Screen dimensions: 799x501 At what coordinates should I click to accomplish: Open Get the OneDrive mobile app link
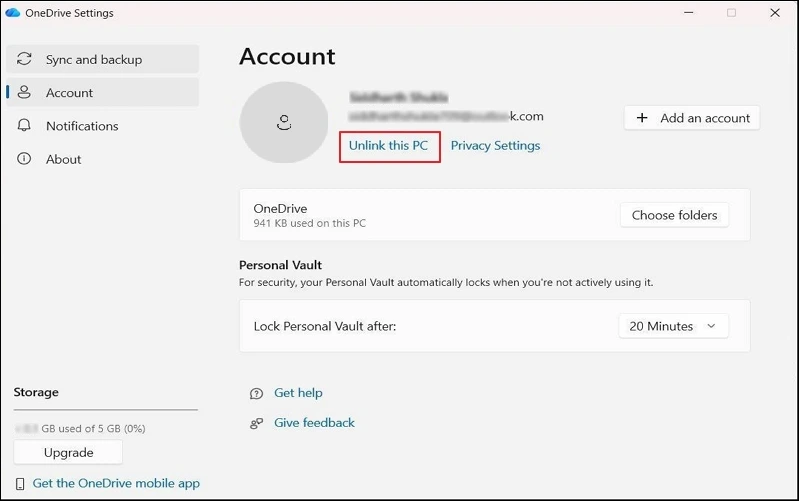[x=116, y=483]
